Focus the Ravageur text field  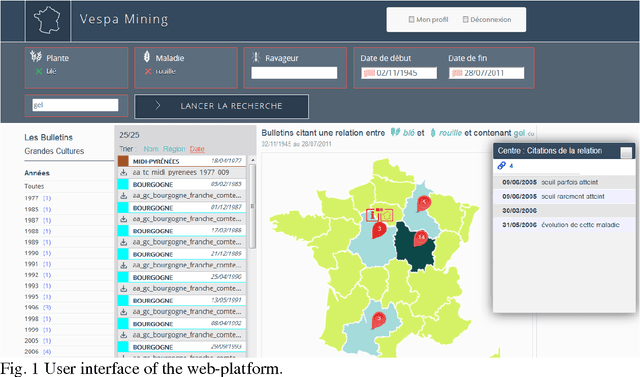[294, 73]
